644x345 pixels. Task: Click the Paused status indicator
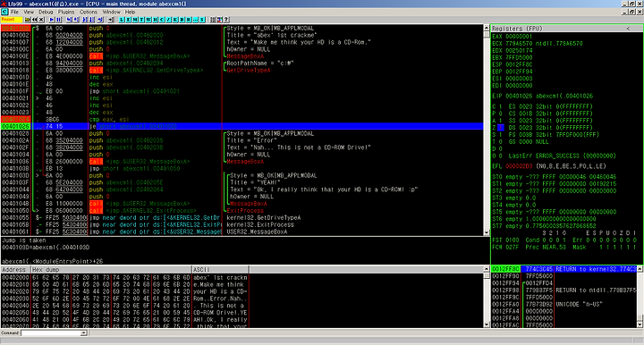12,20
